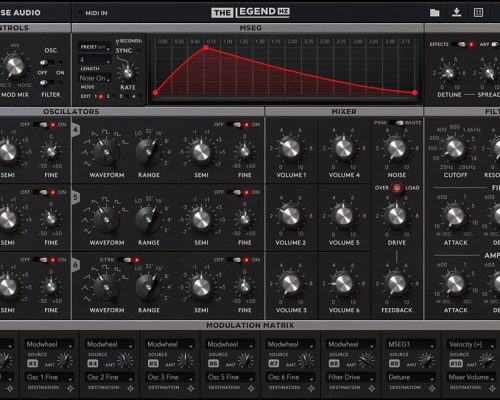Open the Mixer Volume destination dropdown
The image size is (500, 400).
click(471, 377)
